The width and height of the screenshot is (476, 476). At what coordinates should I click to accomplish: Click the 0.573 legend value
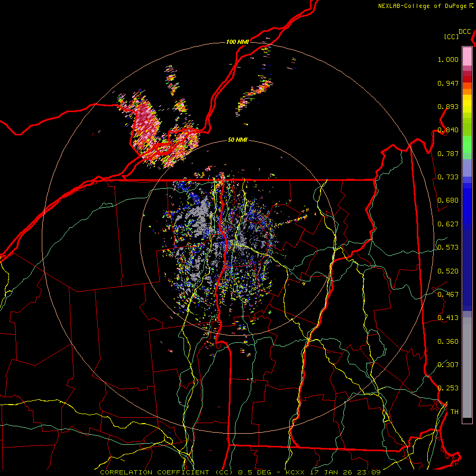click(x=448, y=248)
